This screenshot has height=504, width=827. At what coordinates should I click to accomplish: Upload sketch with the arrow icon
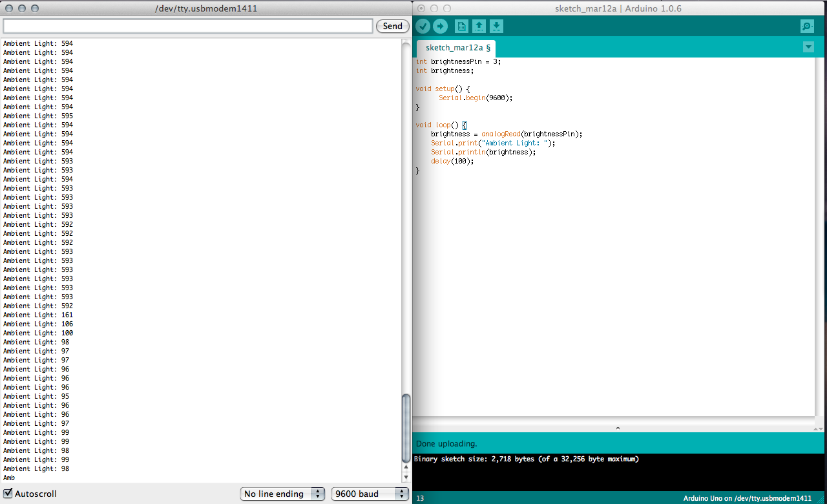tap(440, 26)
